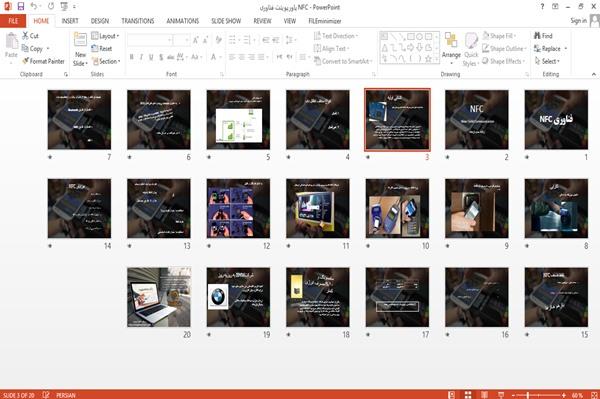The width and height of the screenshot is (600, 399).
Task: Click the spell check icon in status bar
Action: [x=46, y=395]
